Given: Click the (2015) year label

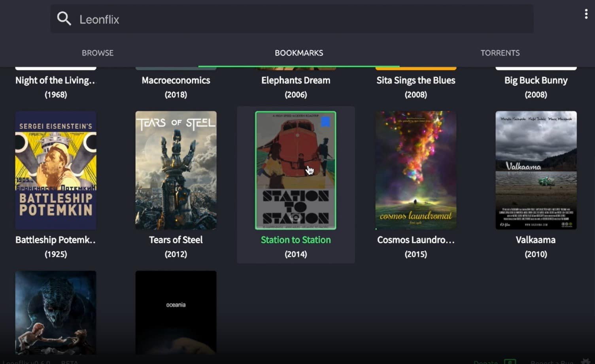Looking at the screenshot, I should click(416, 254).
